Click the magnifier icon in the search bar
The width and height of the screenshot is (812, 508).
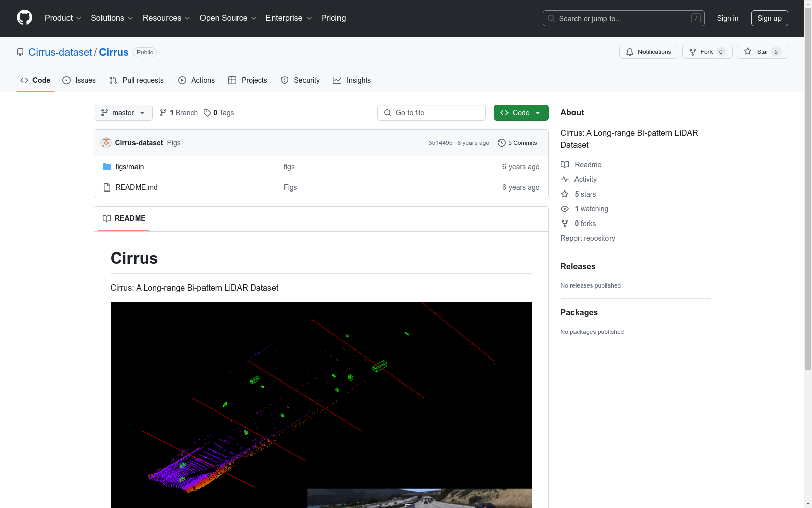tap(551, 18)
